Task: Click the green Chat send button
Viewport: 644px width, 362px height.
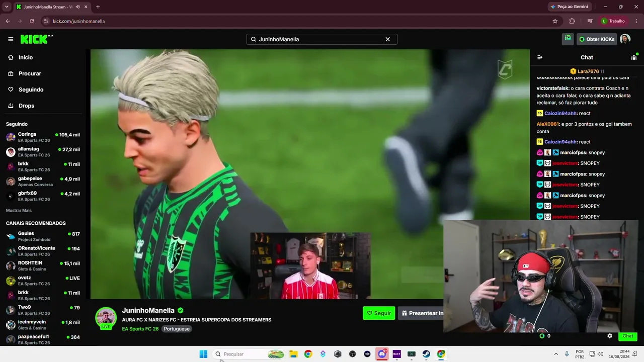Action: (628, 336)
